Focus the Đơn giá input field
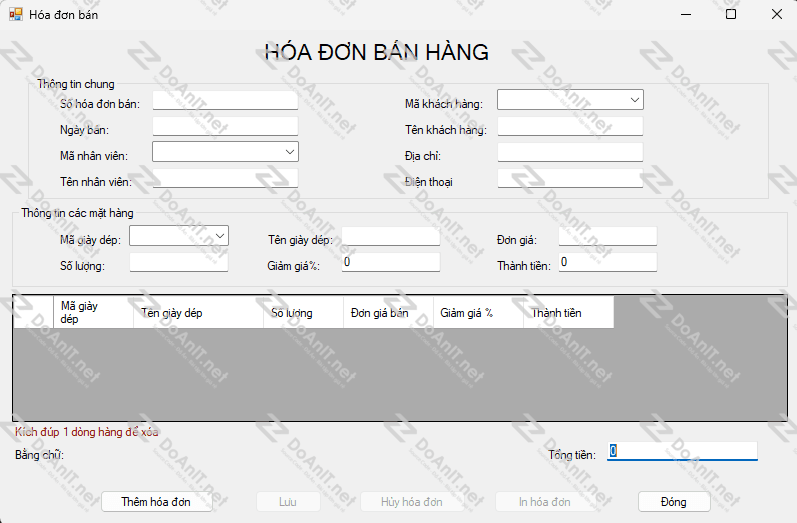 pos(608,236)
